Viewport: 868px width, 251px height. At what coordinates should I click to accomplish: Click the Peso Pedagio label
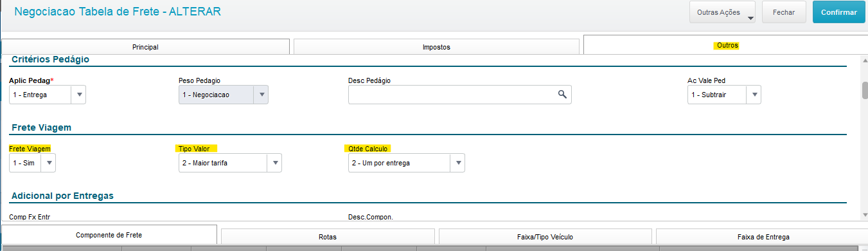pyautogui.click(x=200, y=80)
